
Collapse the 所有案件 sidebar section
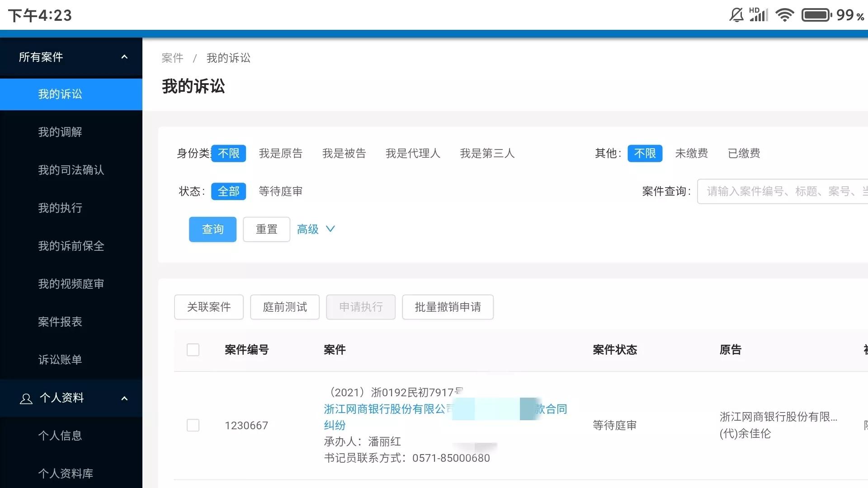coord(124,57)
